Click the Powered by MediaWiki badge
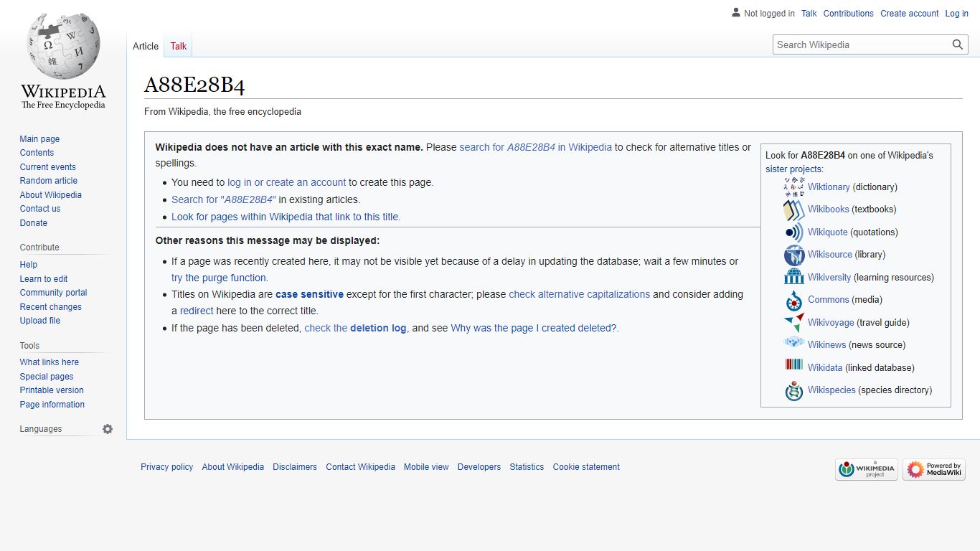This screenshot has height=551, width=980. (934, 470)
